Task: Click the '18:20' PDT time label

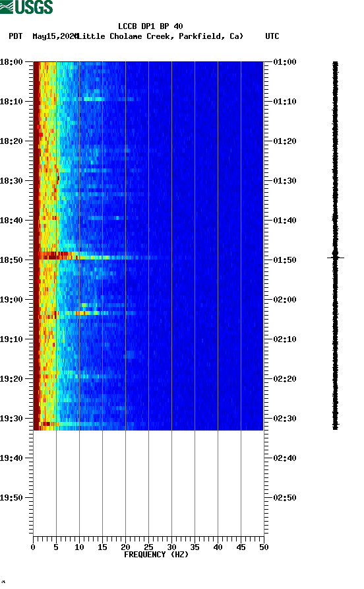Action: (x=12, y=141)
